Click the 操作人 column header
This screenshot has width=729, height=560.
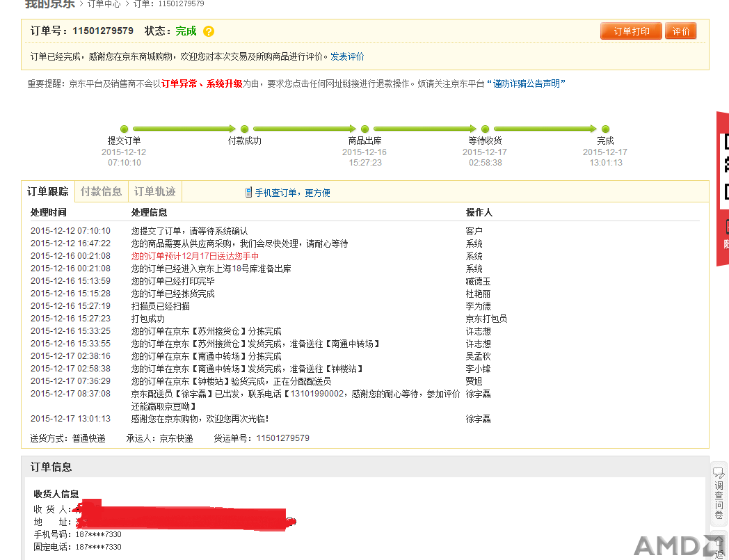pyautogui.click(x=479, y=213)
